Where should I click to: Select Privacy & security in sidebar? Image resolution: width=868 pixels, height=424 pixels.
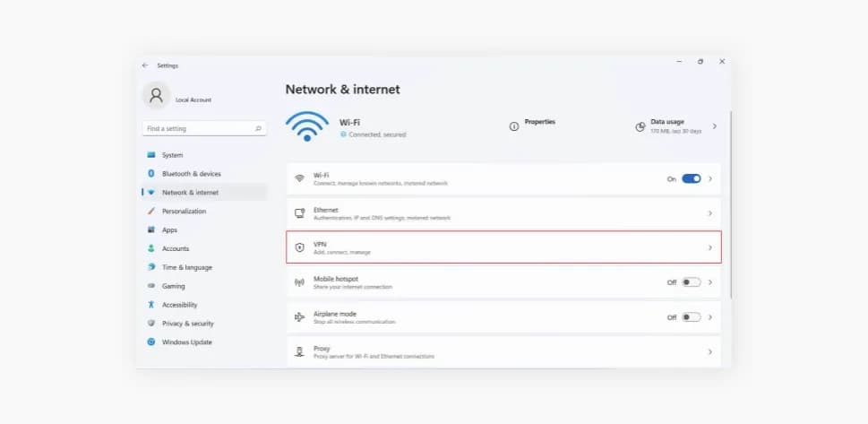click(x=187, y=324)
